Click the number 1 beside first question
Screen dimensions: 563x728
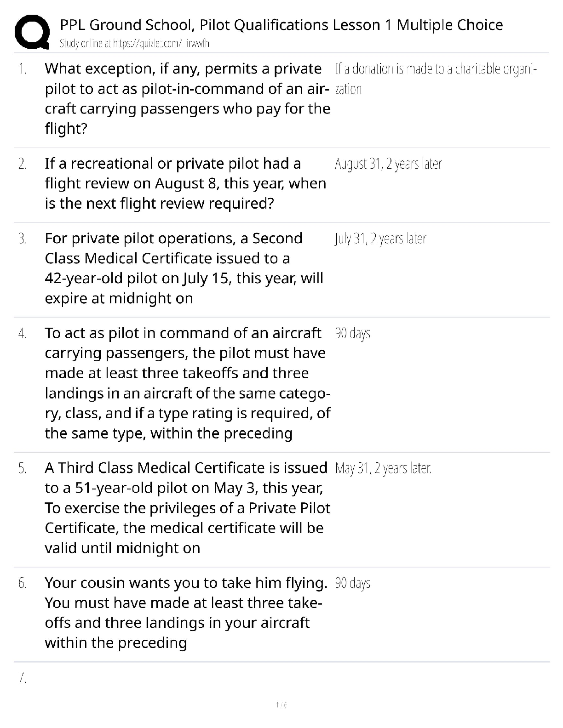coord(23,69)
